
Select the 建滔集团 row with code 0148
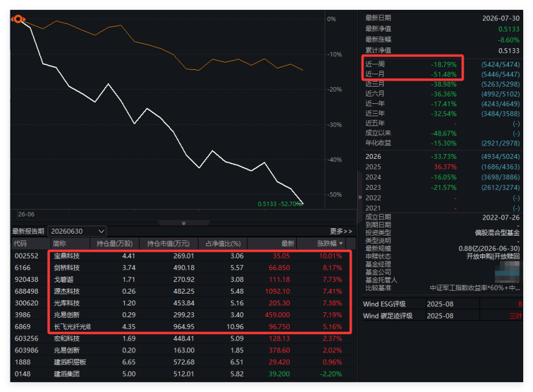click(184, 374)
